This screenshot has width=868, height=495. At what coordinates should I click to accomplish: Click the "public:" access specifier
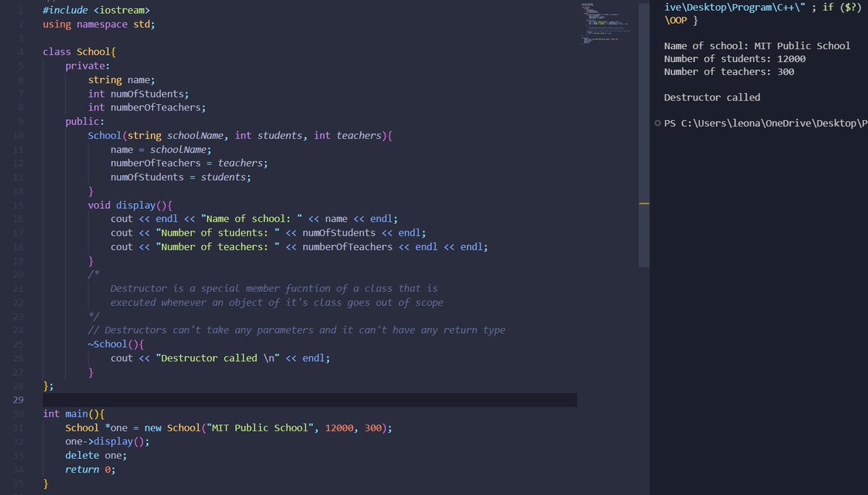(85, 121)
